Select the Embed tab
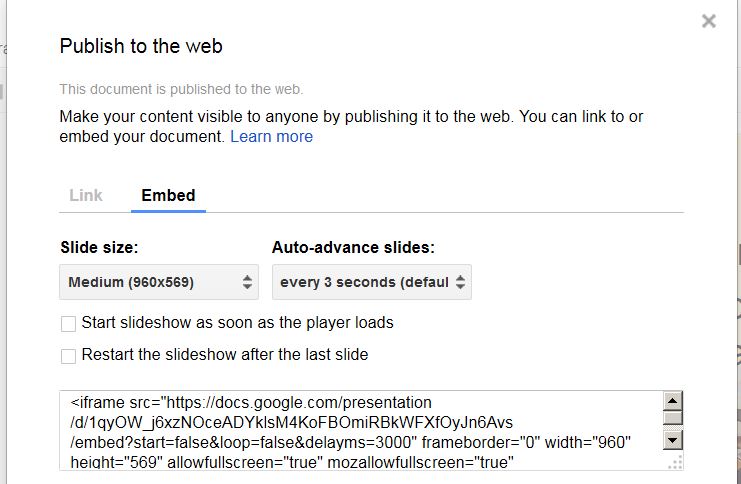741x484 pixels. pos(168,195)
